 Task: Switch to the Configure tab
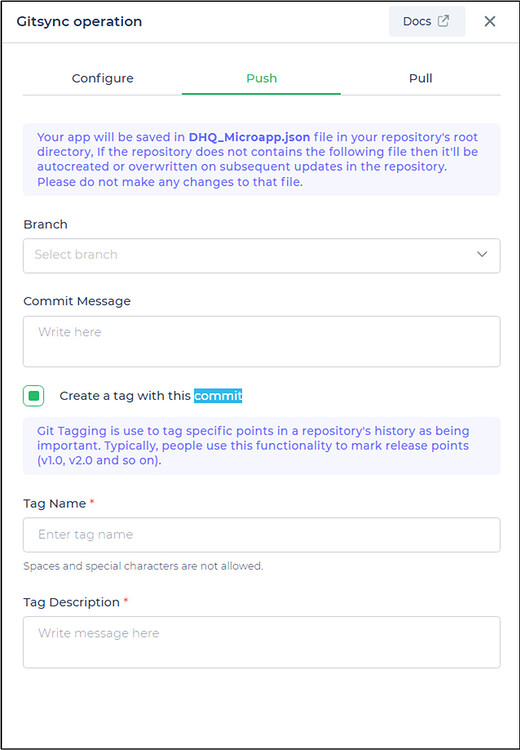coord(102,78)
